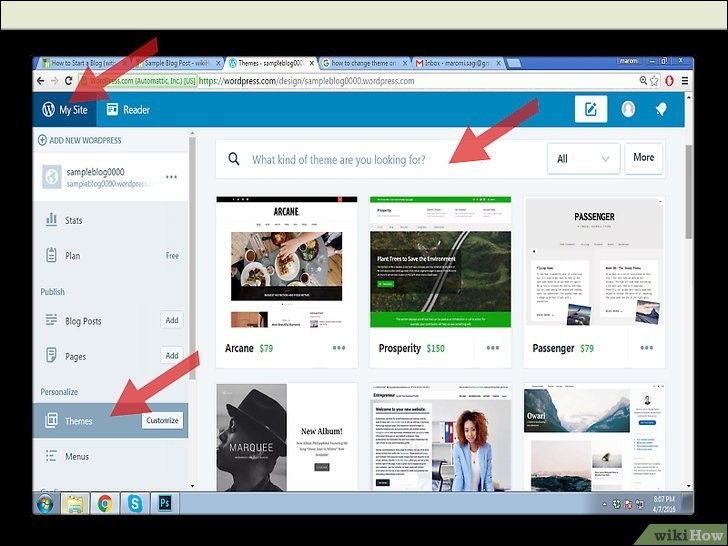Viewport: 728px width, 546px height.
Task: Open Skype from the taskbar
Action: point(135,504)
